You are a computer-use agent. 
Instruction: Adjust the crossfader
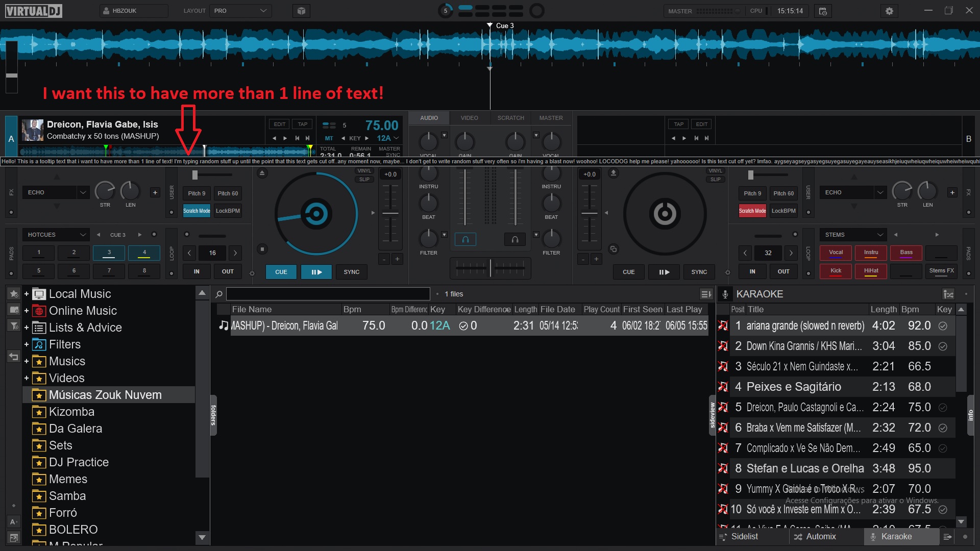pyautogui.click(x=491, y=267)
